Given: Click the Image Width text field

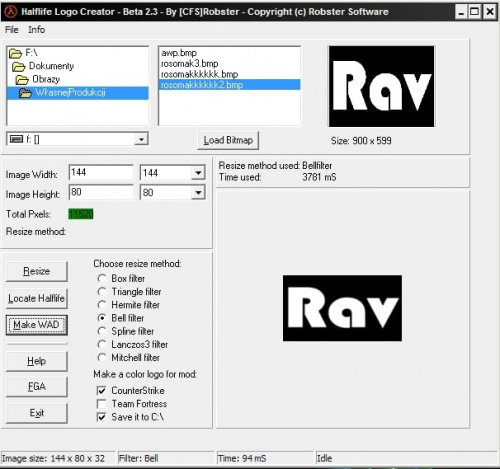Looking at the screenshot, I should pos(101,173).
